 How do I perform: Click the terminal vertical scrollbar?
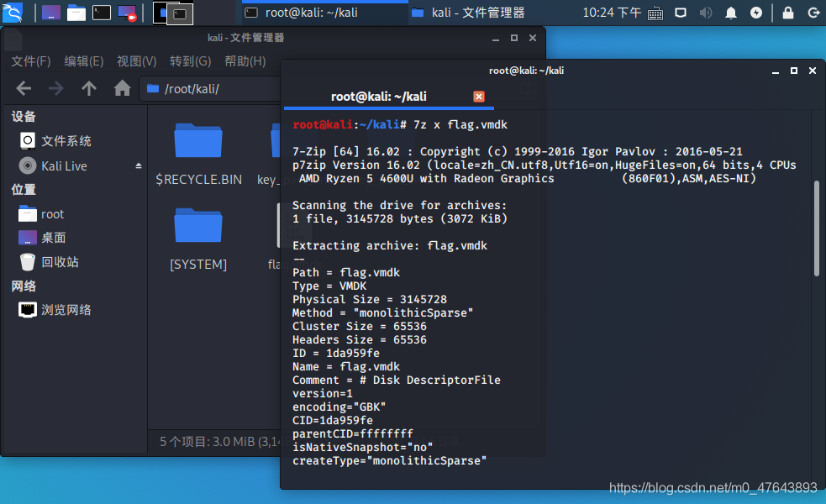[x=817, y=228]
